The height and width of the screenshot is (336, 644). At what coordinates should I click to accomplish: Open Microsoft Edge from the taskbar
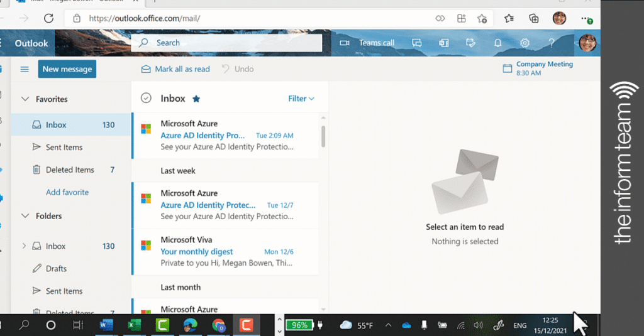tap(190, 325)
